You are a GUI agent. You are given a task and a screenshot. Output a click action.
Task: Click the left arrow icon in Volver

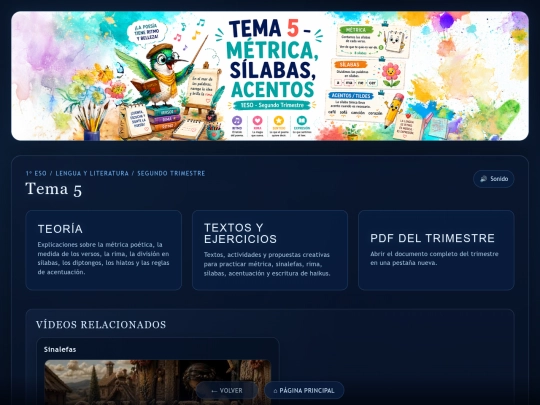[214, 391]
